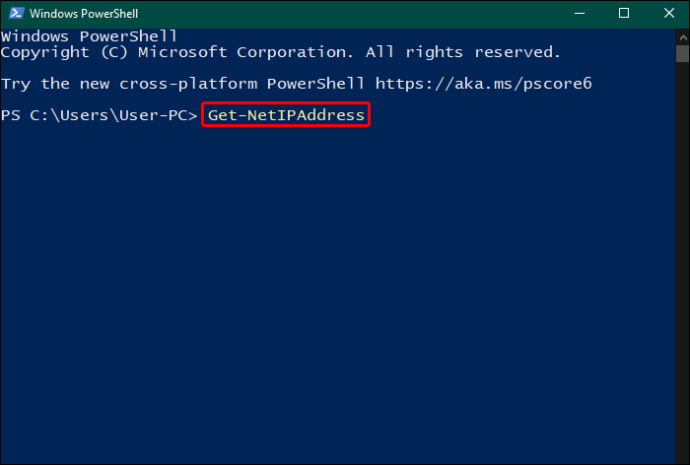The image size is (690, 465).
Task: Click the highlighted Get-NetIPAddress command
Action: (286, 115)
